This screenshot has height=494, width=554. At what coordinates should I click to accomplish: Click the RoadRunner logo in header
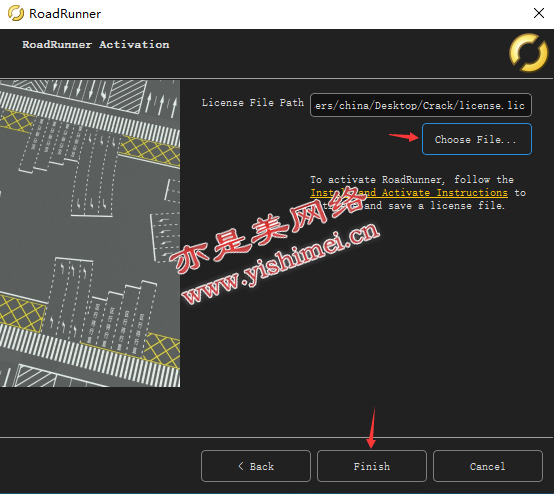click(x=528, y=52)
